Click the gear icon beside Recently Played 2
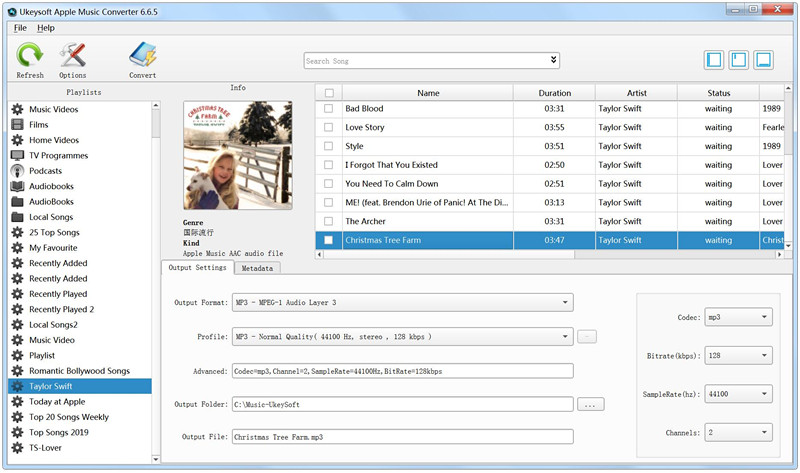The image size is (800, 473). [17, 309]
